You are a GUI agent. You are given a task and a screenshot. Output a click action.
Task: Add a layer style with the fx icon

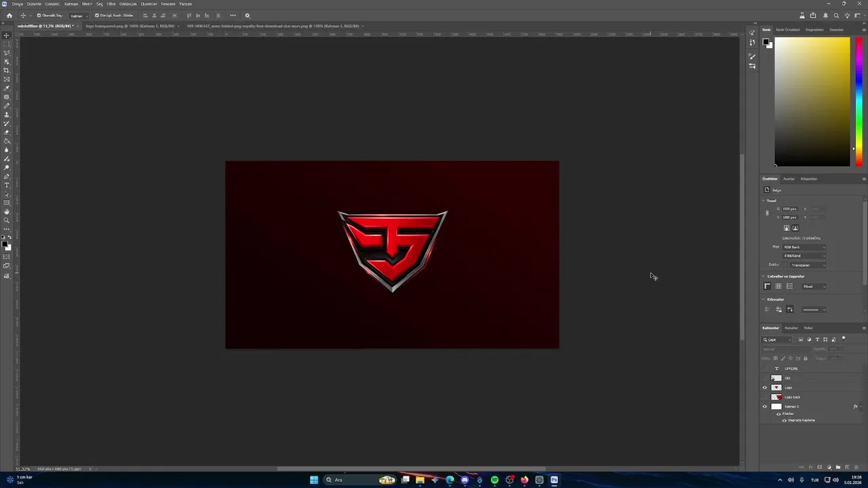click(810, 467)
